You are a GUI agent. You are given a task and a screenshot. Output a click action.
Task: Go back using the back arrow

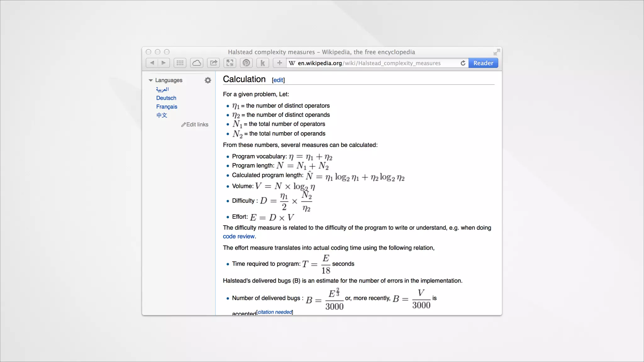click(x=152, y=63)
